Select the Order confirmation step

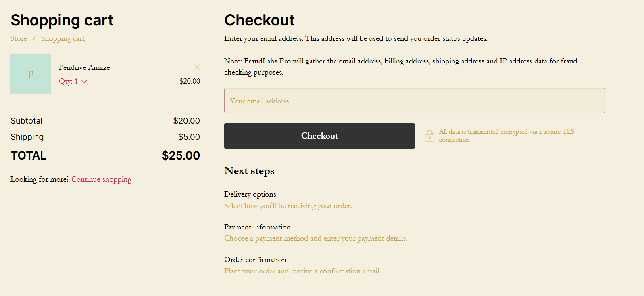[x=255, y=260]
